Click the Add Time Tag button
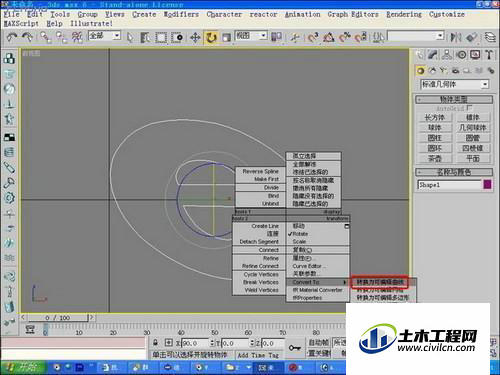Image resolution: width=500 pixels, height=375 pixels. tap(258, 355)
